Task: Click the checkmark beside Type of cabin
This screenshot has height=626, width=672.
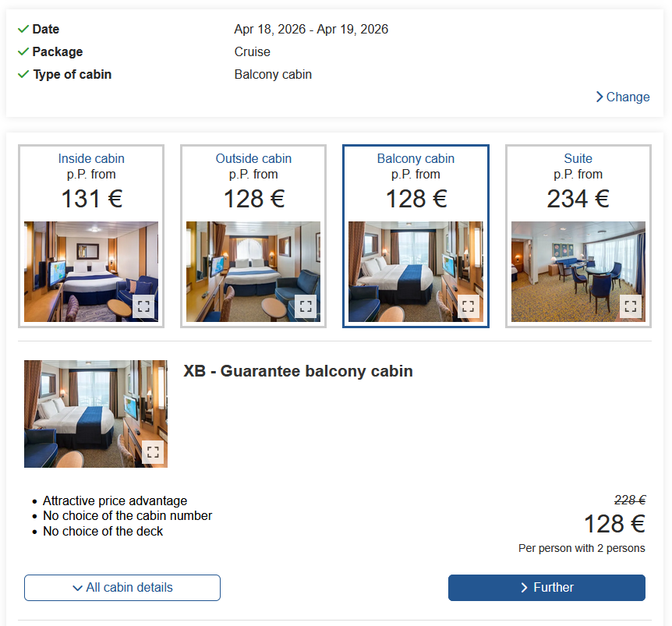Action: 23,75
